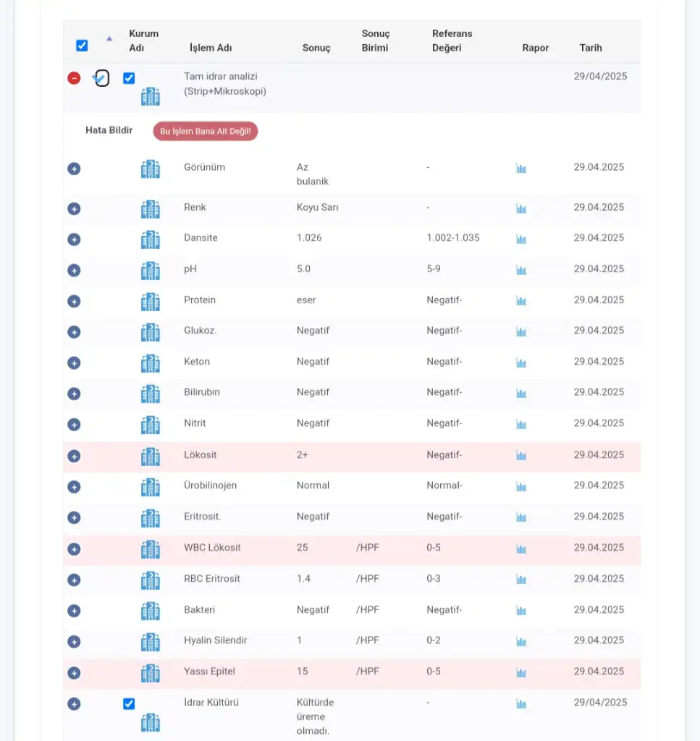Open the report graph for Yassı Epitel
This screenshot has width=700, height=741.
click(x=520, y=672)
